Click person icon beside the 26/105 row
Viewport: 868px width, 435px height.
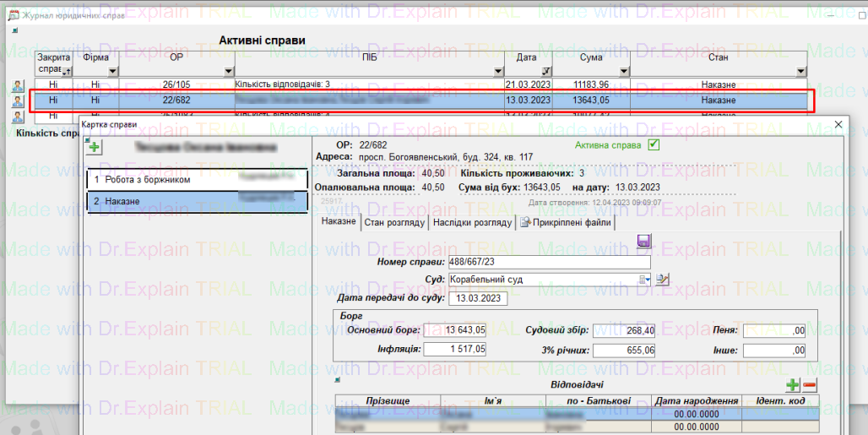[18, 85]
